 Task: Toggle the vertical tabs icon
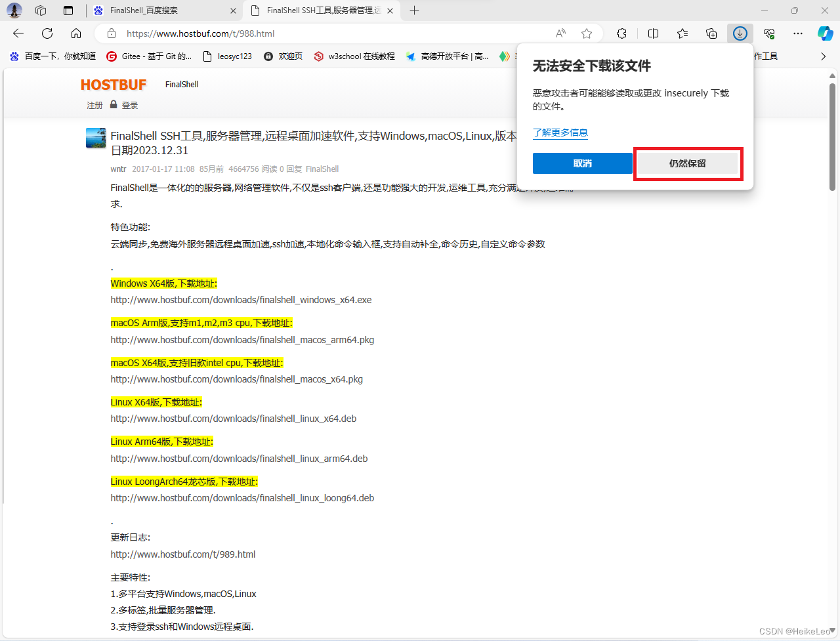coord(68,10)
